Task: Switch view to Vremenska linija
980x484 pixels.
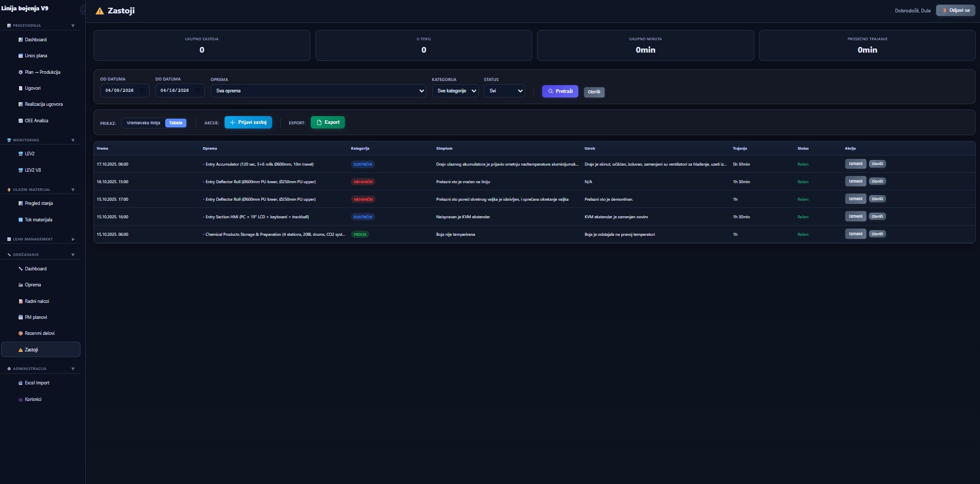Action: (144, 123)
